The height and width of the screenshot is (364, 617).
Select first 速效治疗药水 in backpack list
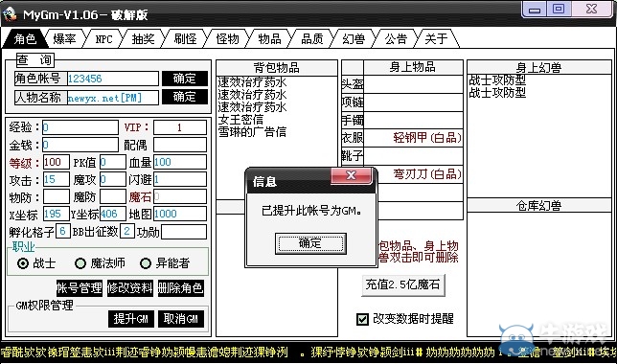tap(253, 82)
